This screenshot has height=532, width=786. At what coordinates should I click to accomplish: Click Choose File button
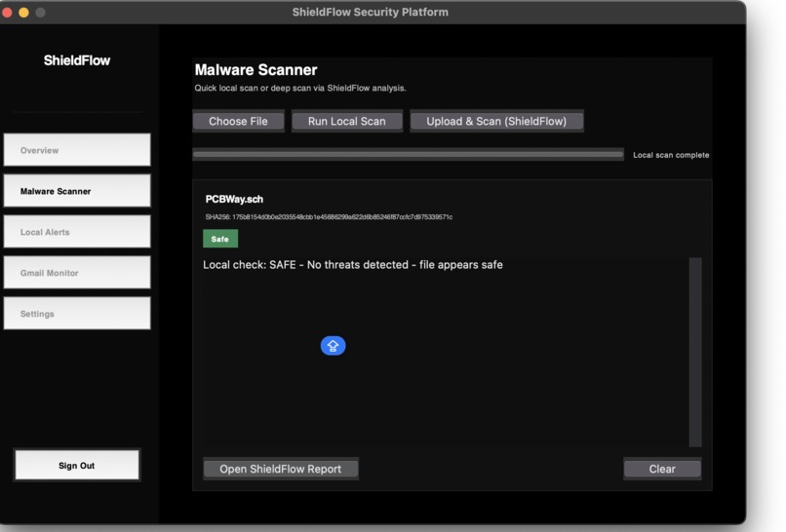tap(238, 121)
